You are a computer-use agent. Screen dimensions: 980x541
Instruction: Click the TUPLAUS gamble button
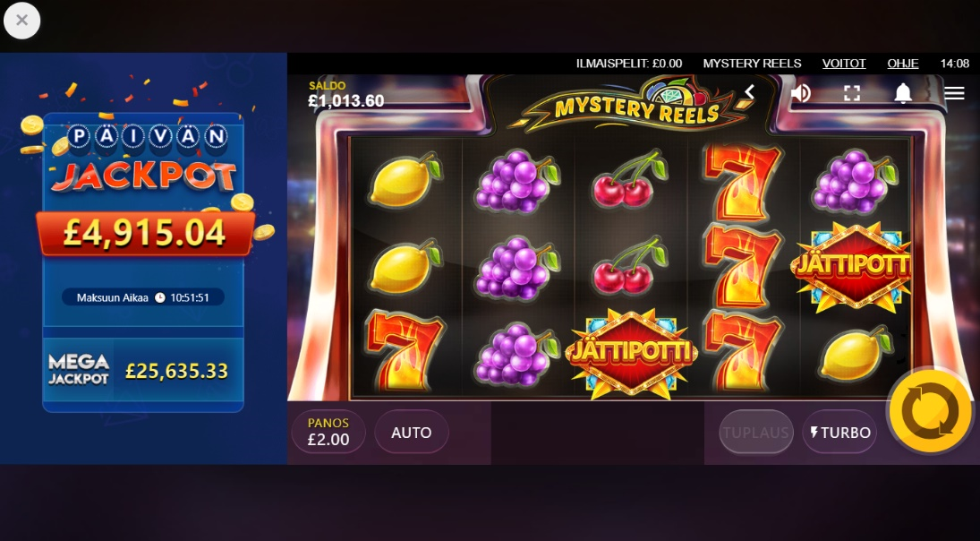[x=756, y=432]
